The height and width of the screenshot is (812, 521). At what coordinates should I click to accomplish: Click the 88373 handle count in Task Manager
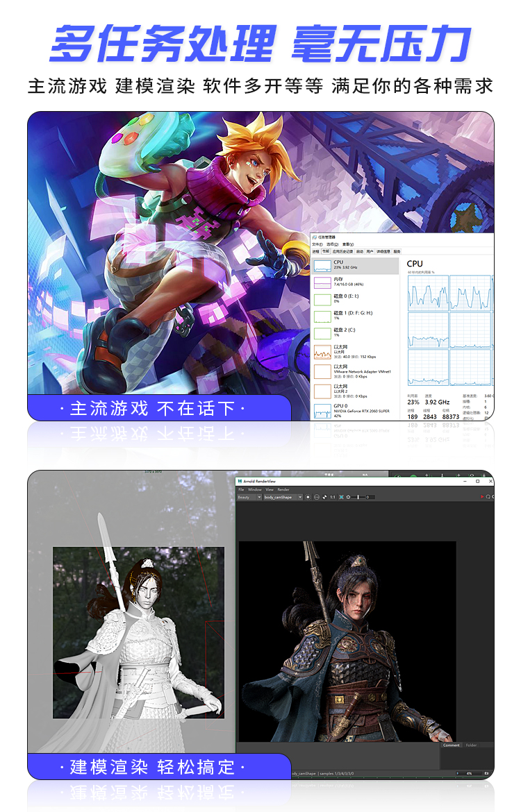[x=451, y=416]
